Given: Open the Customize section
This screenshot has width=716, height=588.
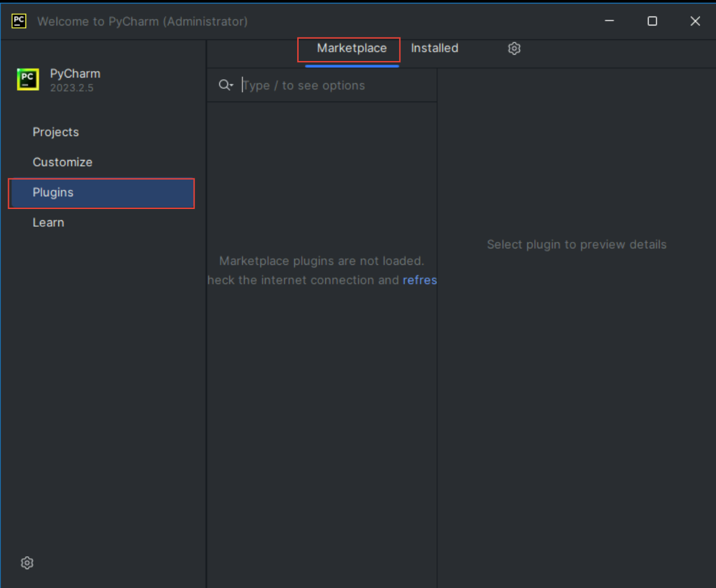Looking at the screenshot, I should click(x=62, y=162).
